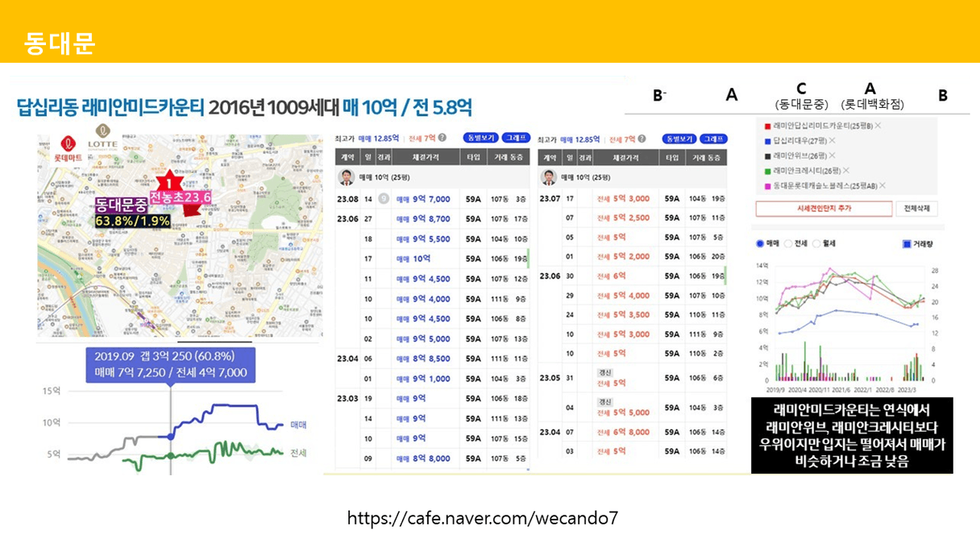Remove 동대문롯데캐슬노블레스(25평AB) from comparison list
This screenshot has height=551, width=980.
click(x=882, y=185)
